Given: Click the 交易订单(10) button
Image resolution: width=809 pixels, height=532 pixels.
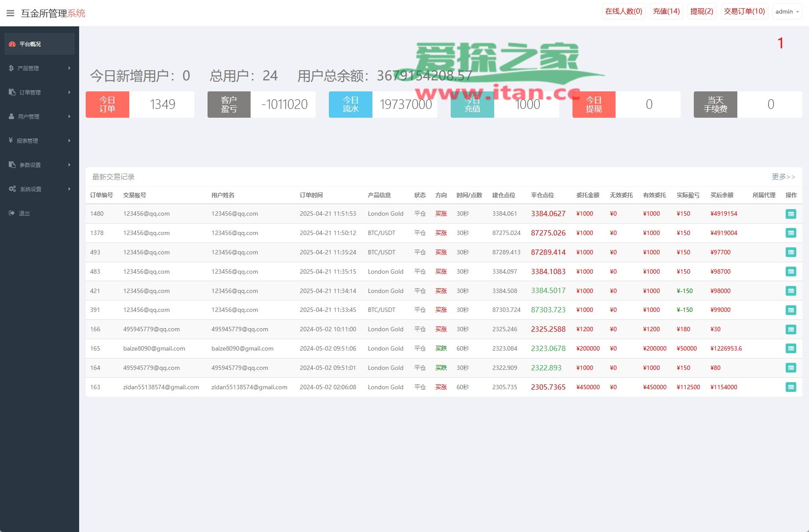Looking at the screenshot, I should coord(744,11).
